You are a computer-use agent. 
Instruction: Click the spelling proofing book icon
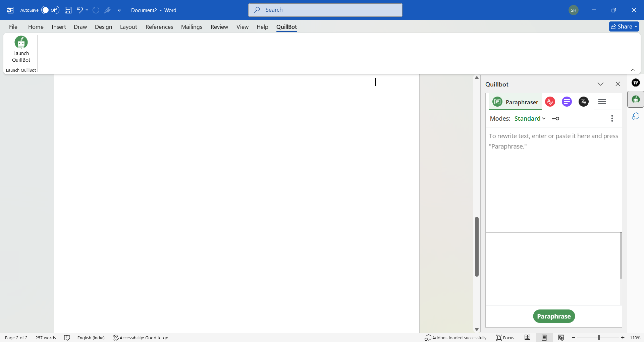(x=67, y=338)
